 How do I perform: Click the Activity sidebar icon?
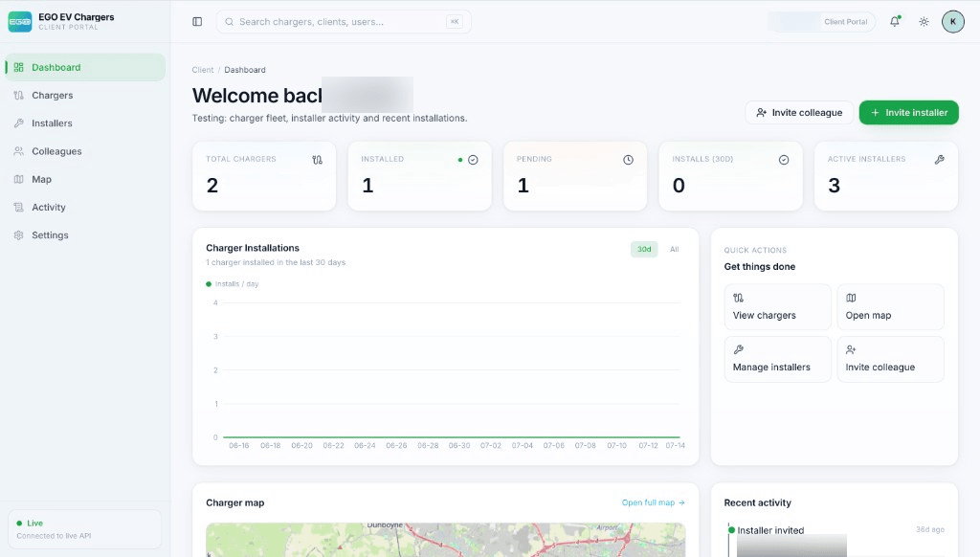coord(19,208)
